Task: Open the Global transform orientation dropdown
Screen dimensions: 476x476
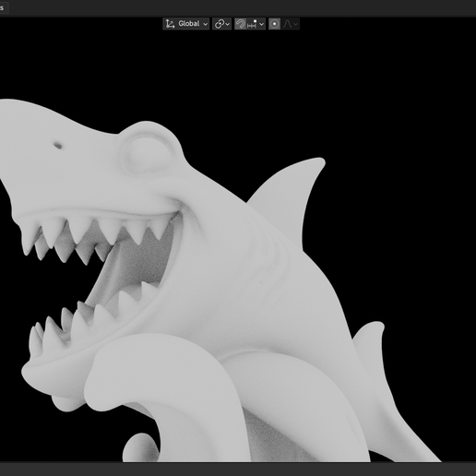Action: coord(185,24)
